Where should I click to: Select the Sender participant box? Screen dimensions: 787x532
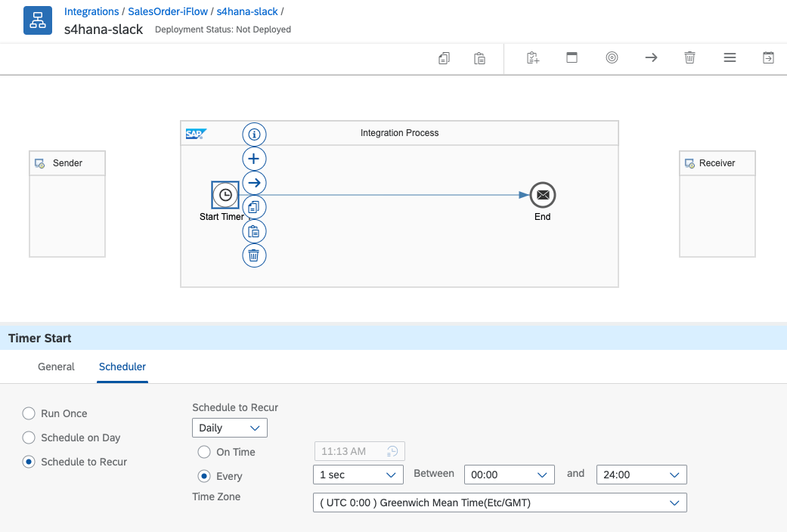click(67, 204)
